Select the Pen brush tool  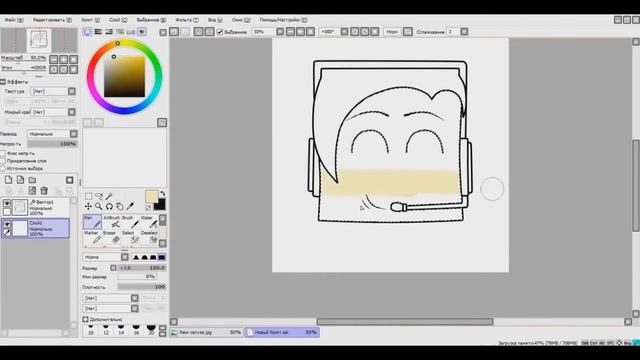92,222
